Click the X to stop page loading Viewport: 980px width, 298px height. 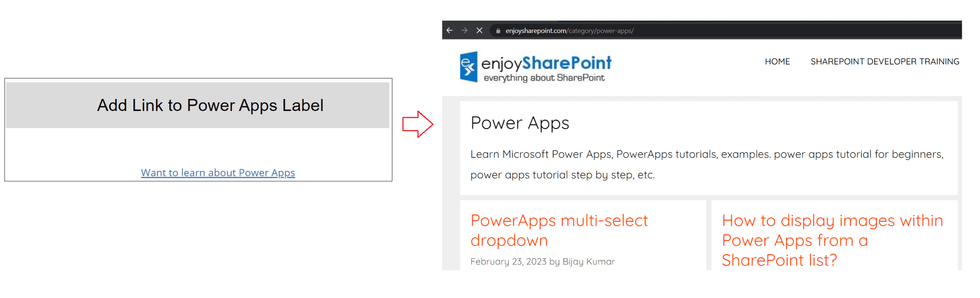[x=479, y=30]
